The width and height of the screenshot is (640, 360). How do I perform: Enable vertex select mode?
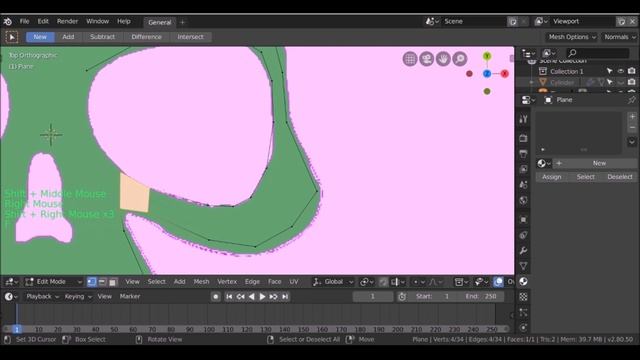[92, 282]
